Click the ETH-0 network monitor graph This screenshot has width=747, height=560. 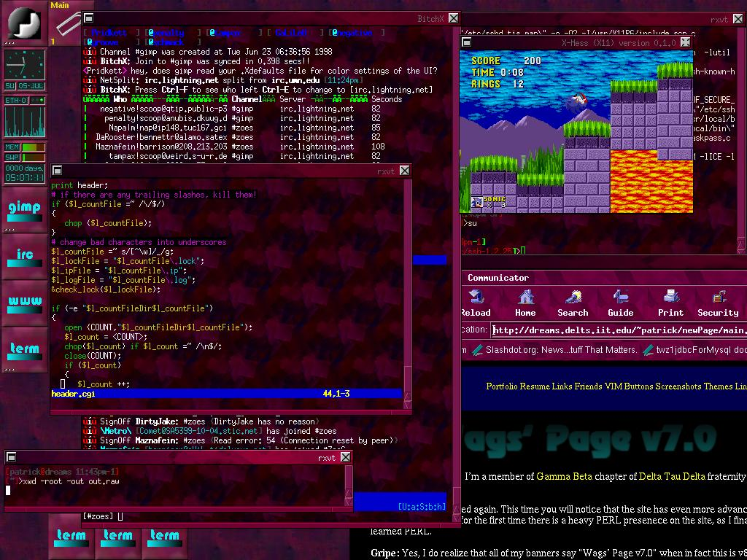pyautogui.click(x=25, y=122)
